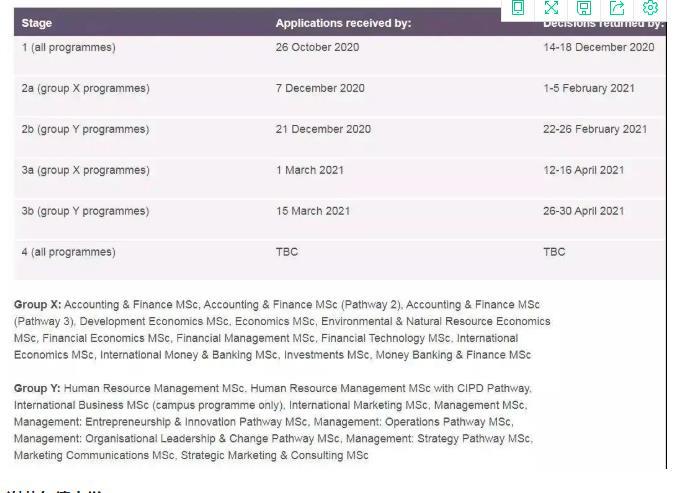Screen dimensions: 676x493
Task: Click "Investments MSc" in Group X
Action: pos(326,355)
